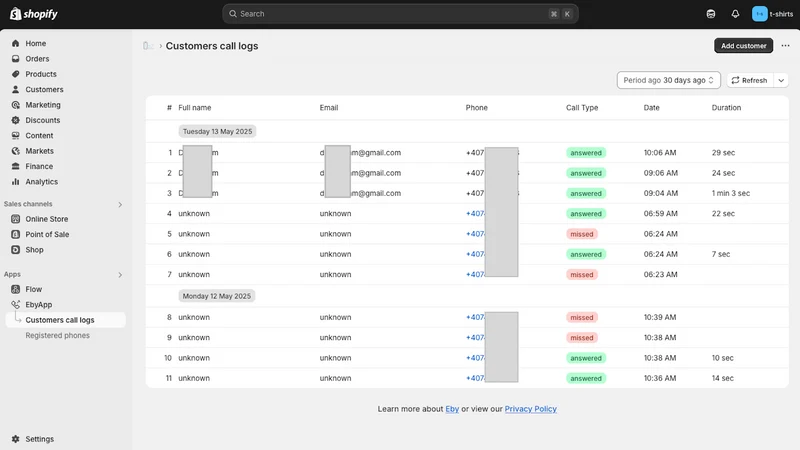Click the missed badge in row 5
This screenshot has width=800, height=450.
pyautogui.click(x=582, y=234)
